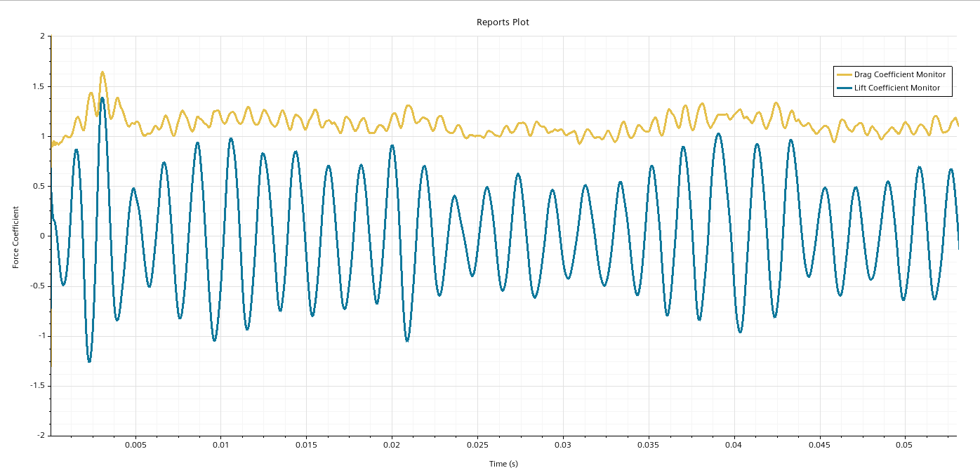Click the -1.5 tick label on y-axis
Screen dimensions: 980x475
pyautogui.click(x=38, y=385)
